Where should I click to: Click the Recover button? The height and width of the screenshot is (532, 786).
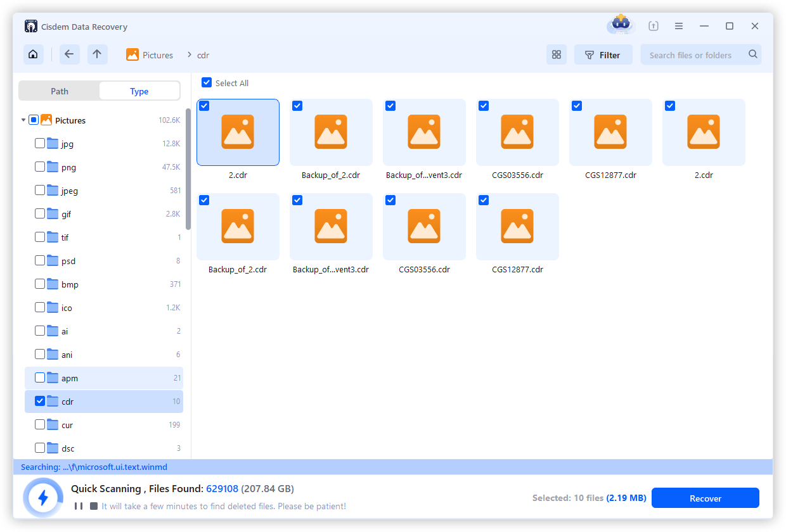click(705, 498)
